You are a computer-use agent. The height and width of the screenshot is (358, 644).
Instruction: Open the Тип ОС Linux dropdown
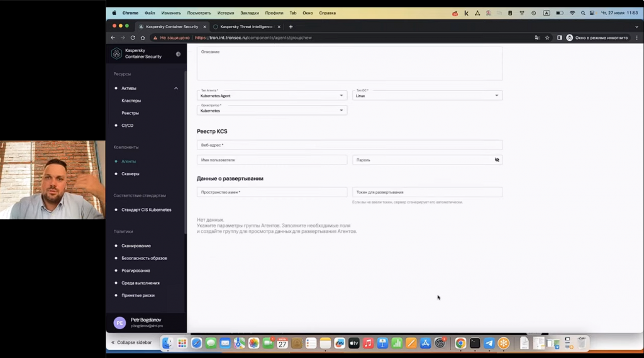pos(427,95)
